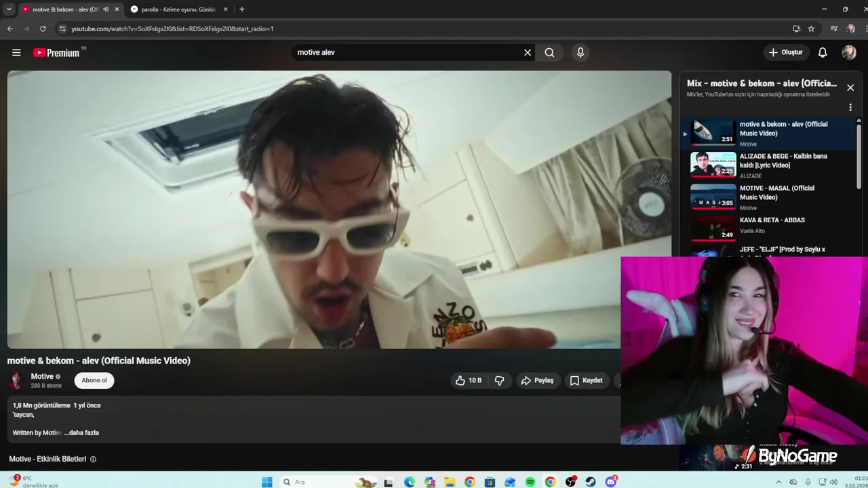Bookmark this page with star
The width and height of the screenshot is (868, 488).
[x=811, y=28]
